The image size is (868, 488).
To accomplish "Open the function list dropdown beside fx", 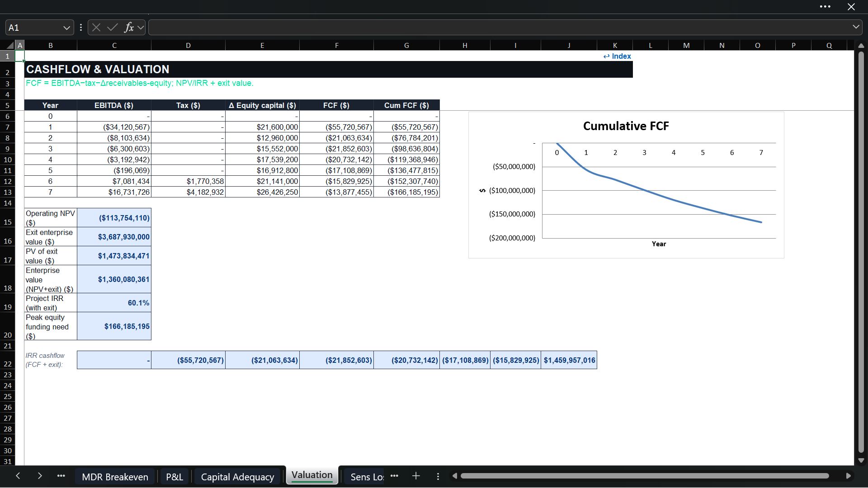I will pyautogui.click(x=141, y=28).
